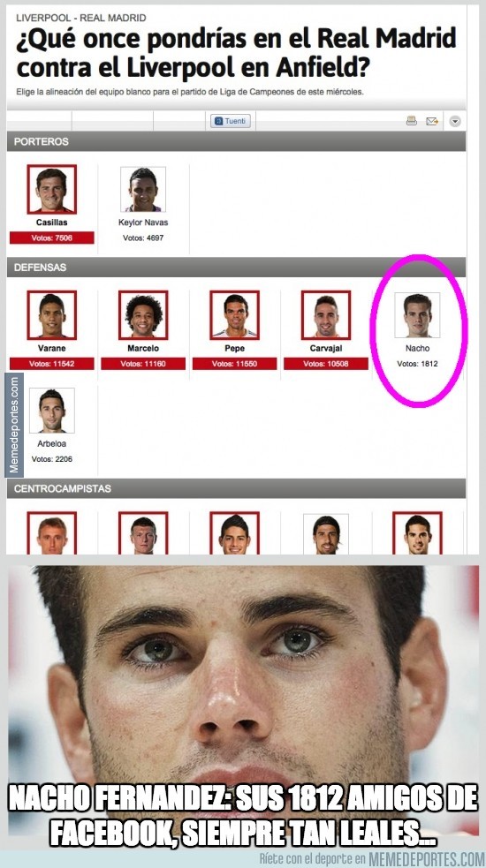This screenshot has height=868, width=486.
Task: Toggle Varane's selection in defenders
Action: 51,315
